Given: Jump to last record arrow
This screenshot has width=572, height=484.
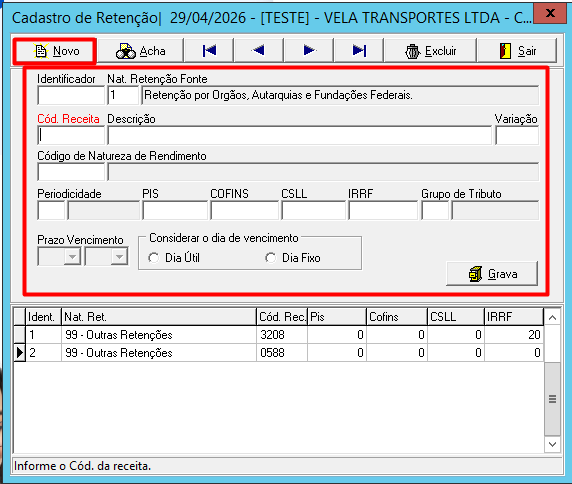Looking at the screenshot, I should click(x=359, y=50).
